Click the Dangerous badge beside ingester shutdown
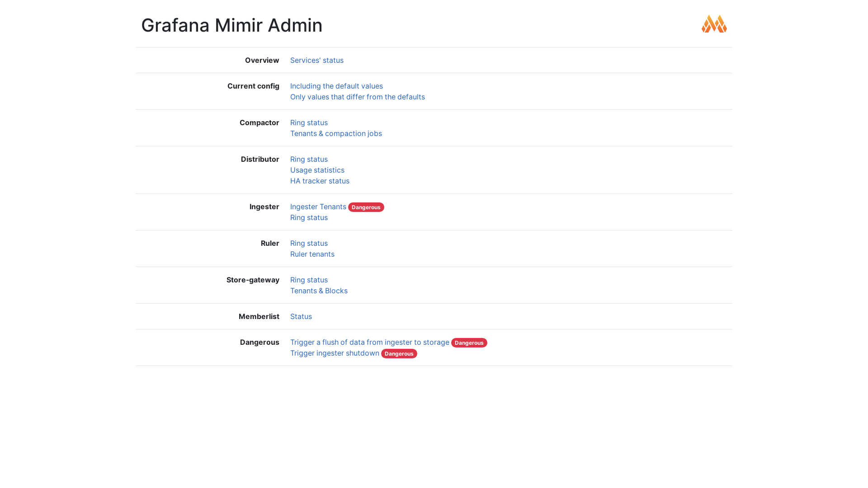The height and width of the screenshot is (488, 868). click(x=399, y=353)
